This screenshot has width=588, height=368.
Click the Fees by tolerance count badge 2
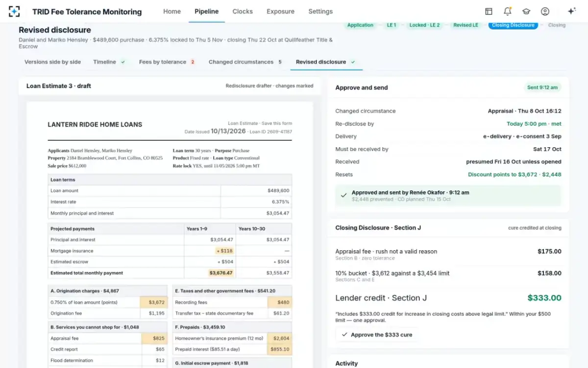click(x=193, y=62)
